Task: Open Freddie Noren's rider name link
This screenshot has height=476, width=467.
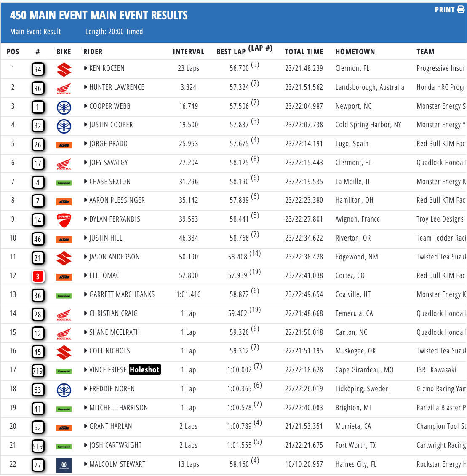Action: (112, 389)
